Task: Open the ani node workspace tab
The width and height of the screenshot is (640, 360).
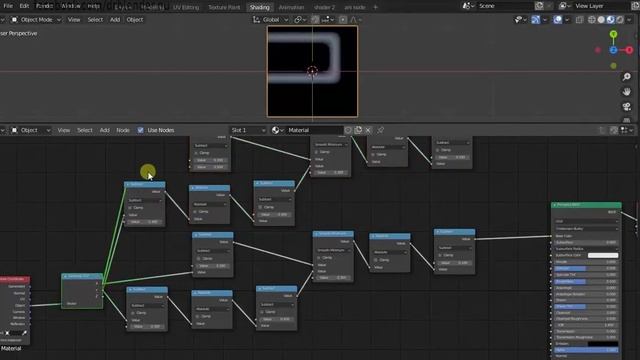Action: tap(355, 7)
